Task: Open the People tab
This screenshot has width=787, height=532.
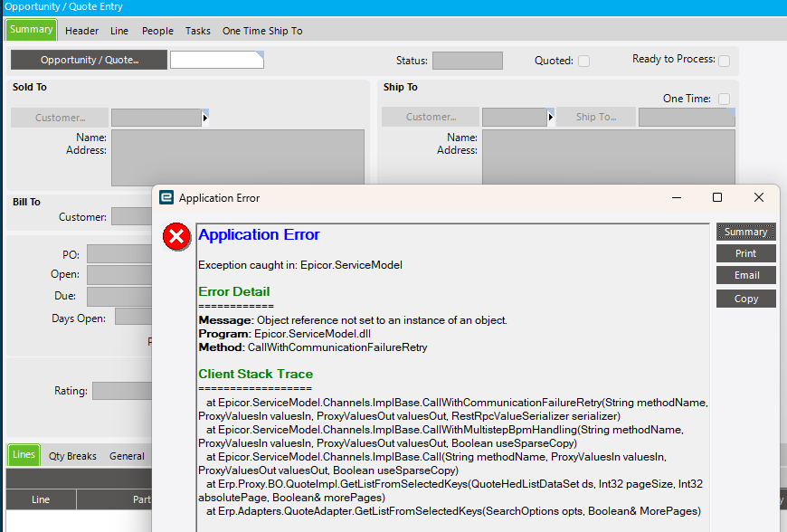Action: click(157, 31)
